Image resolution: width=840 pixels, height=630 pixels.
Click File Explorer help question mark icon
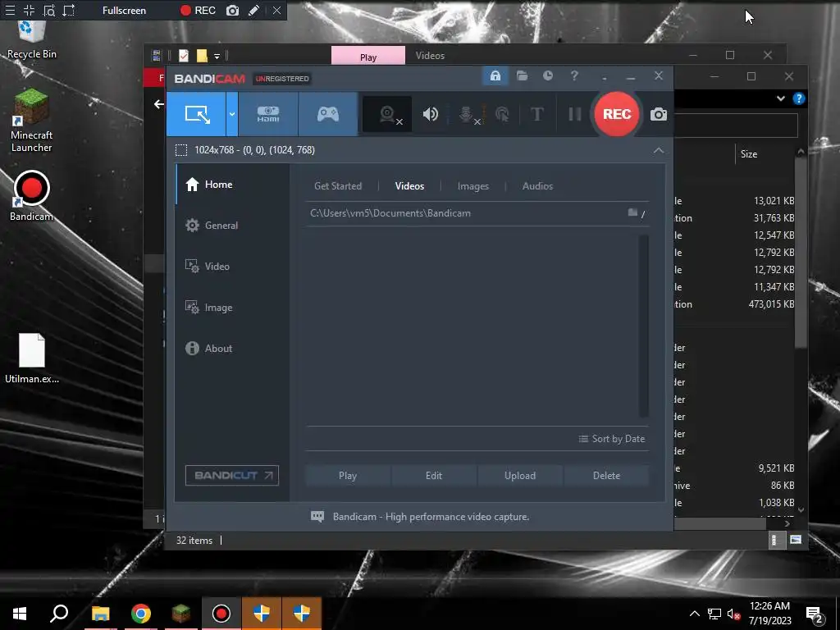coord(798,98)
